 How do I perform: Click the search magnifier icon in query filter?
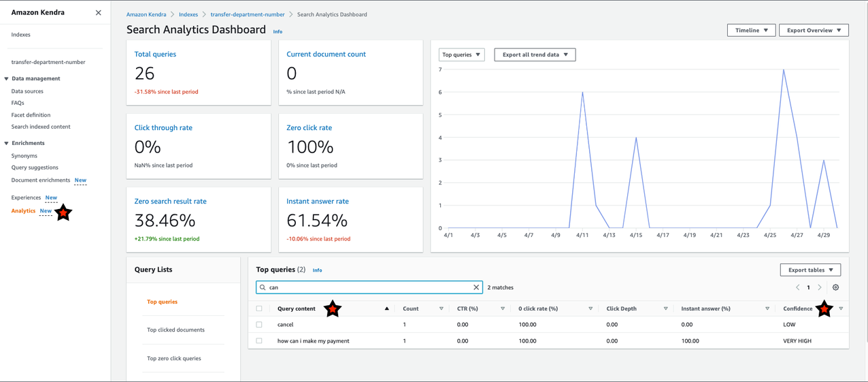click(263, 287)
